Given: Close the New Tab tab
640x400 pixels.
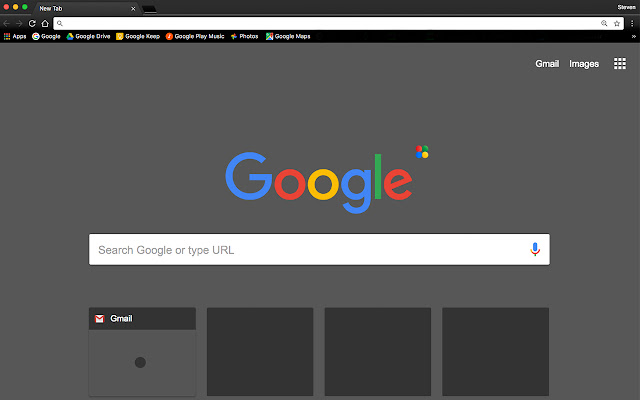Looking at the screenshot, I should click(x=133, y=9).
